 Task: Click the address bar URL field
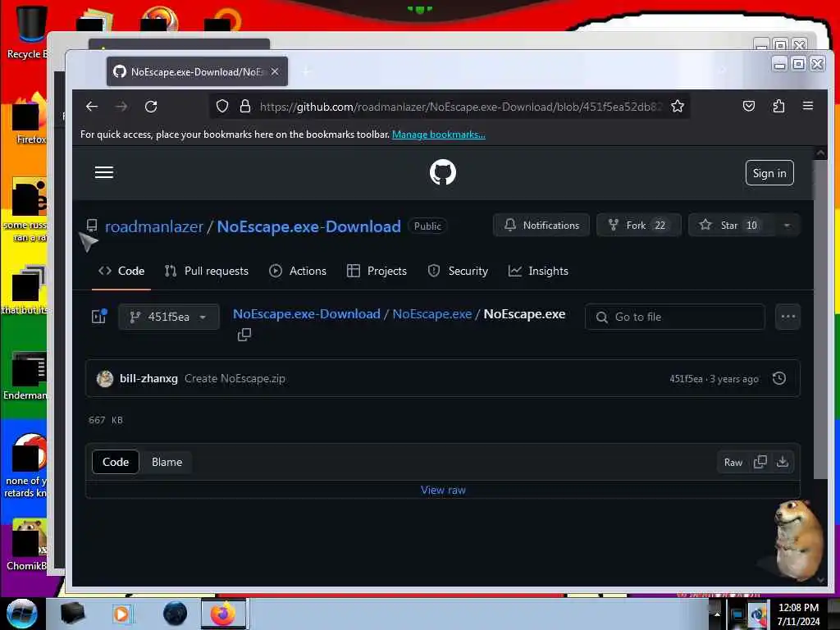461,107
